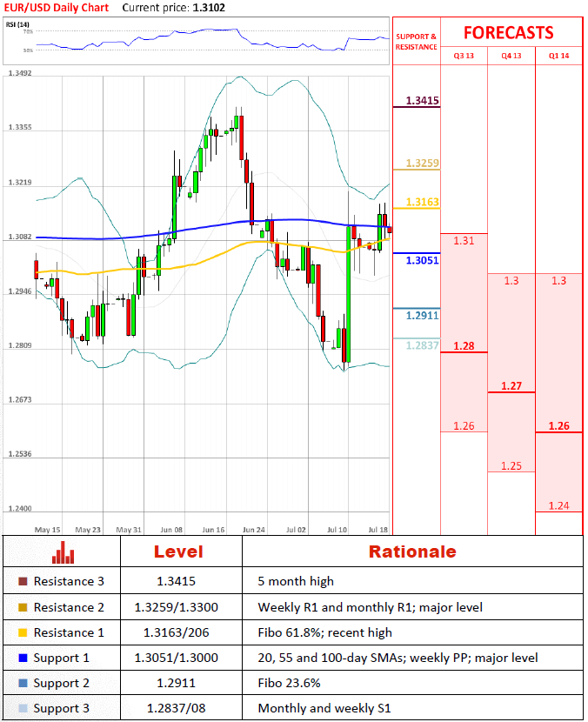Select the Q4 13 column header
Screen dimensions: 588x722
click(x=511, y=56)
